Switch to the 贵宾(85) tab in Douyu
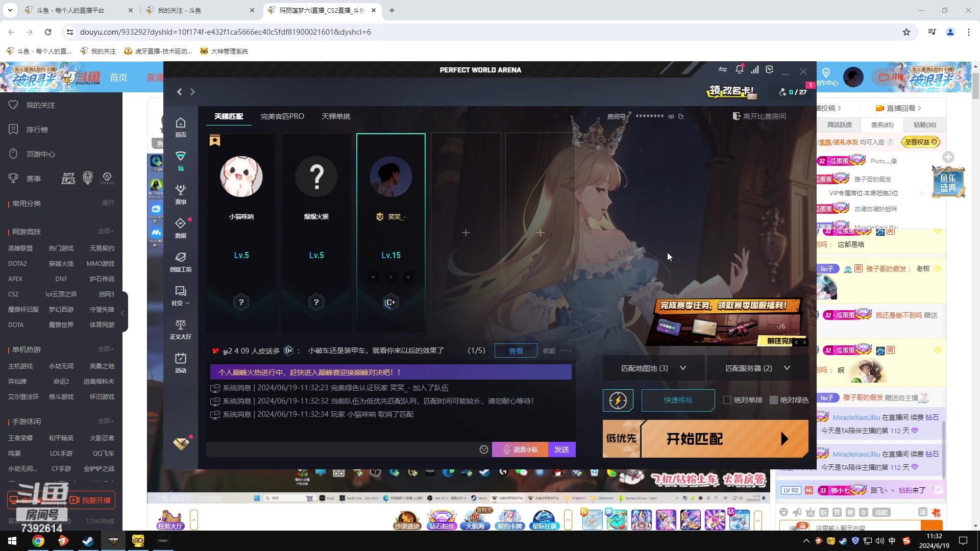The width and height of the screenshot is (980, 551). coord(882,125)
